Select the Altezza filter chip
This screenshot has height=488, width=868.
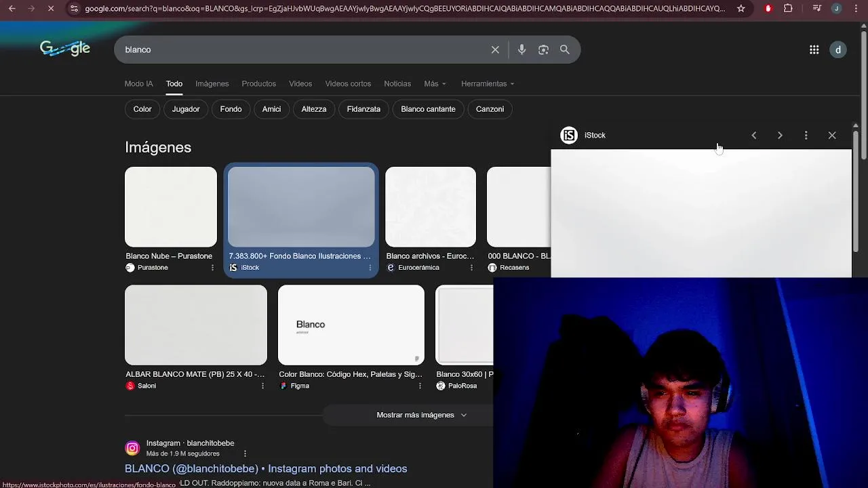314,109
